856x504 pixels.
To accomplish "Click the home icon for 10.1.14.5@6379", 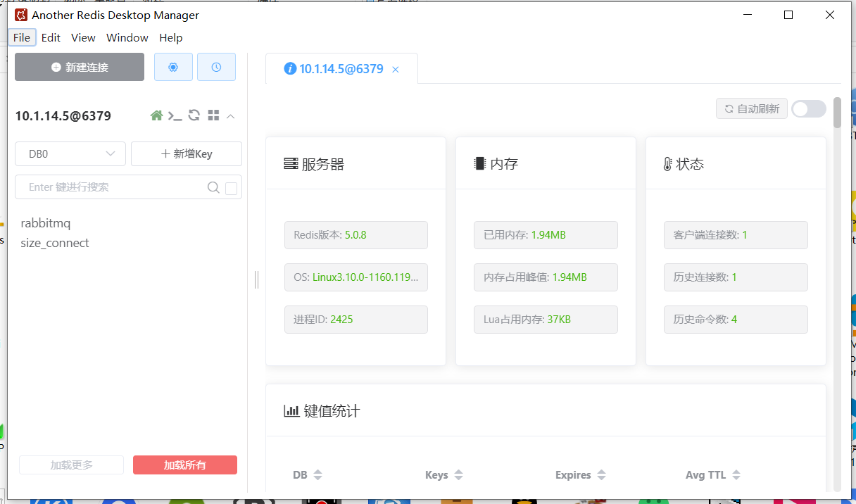I will [156, 115].
